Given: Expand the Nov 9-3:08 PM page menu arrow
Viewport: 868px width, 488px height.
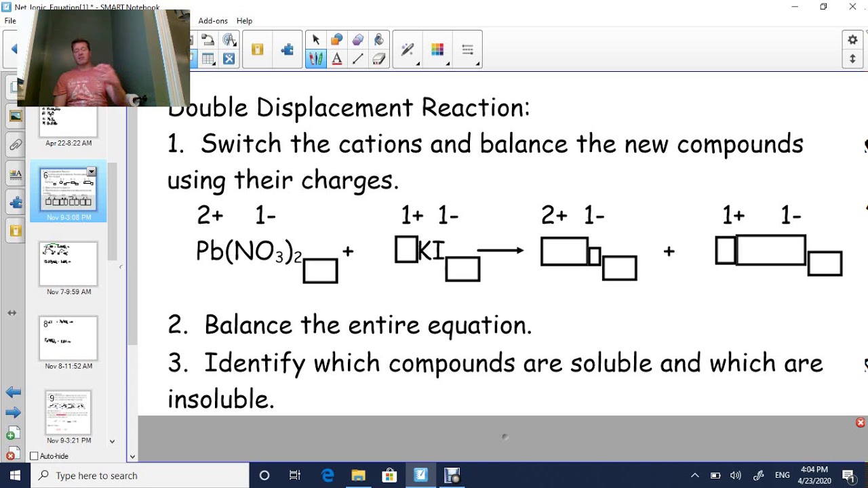Looking at the screenshot, I should (92, 172).
